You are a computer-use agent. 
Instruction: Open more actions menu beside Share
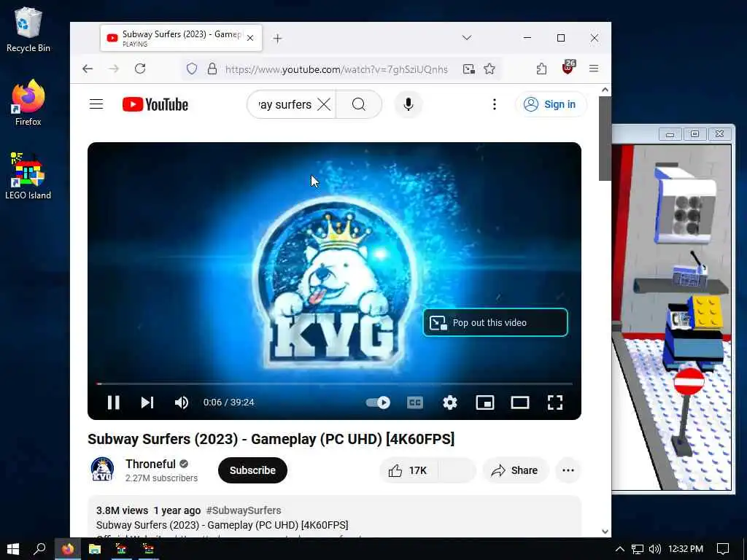point(568,470)
